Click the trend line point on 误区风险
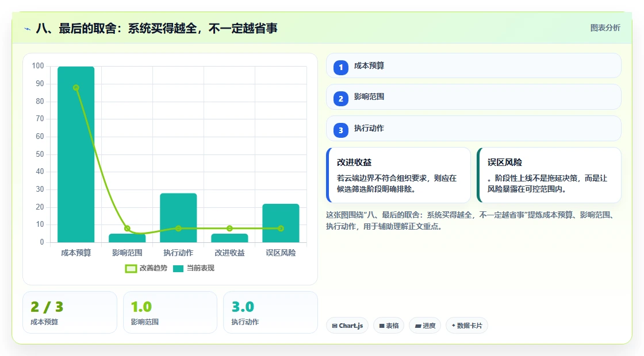 pos(281,229)
